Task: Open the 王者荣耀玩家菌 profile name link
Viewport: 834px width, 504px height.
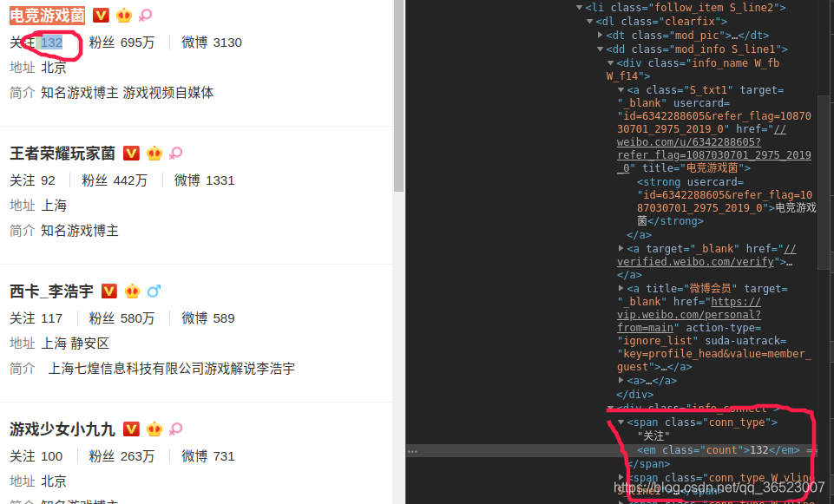Action: coord(62,154)
